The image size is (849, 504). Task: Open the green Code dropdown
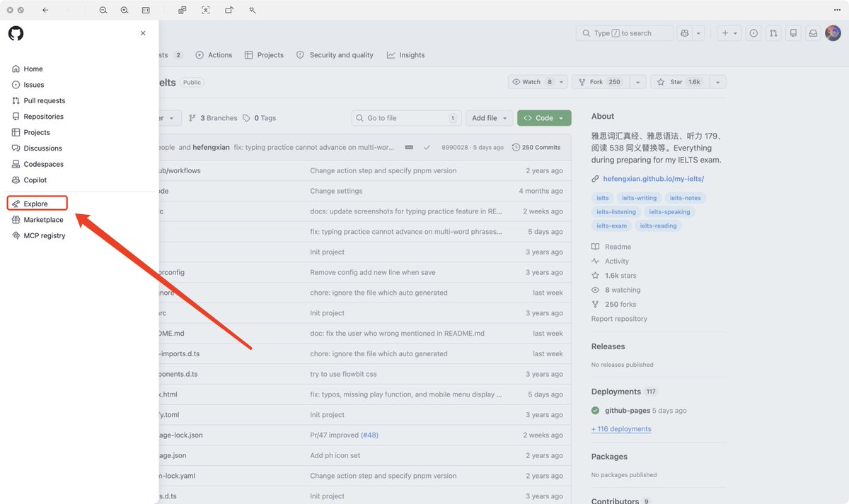544,118
